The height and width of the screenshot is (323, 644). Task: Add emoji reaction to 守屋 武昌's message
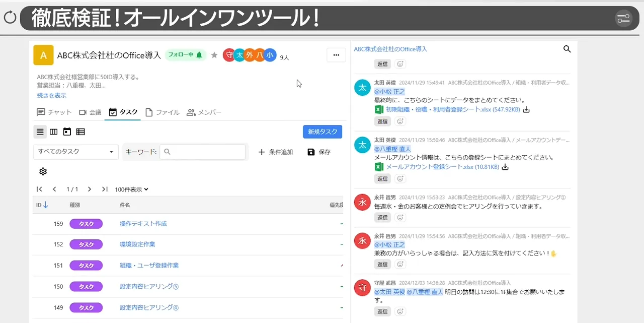pos(400,311)
